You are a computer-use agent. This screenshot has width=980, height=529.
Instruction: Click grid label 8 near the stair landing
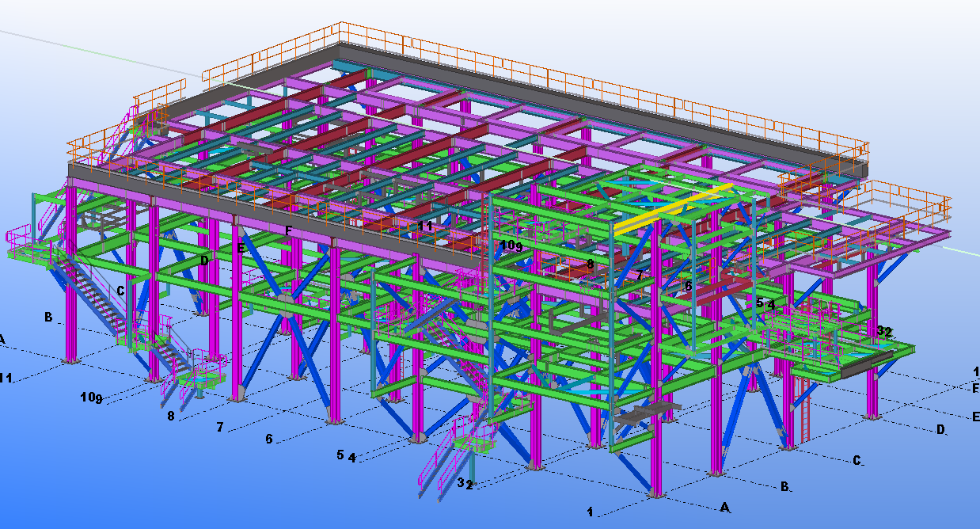pos(170,414)
